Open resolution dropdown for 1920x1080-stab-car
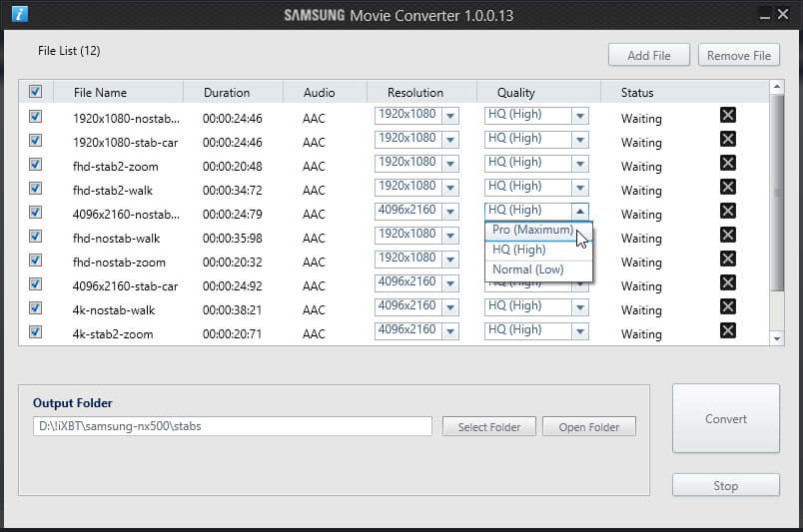This screenshot has height=532, width=803. pyautogui.click(x=450, y=140)
